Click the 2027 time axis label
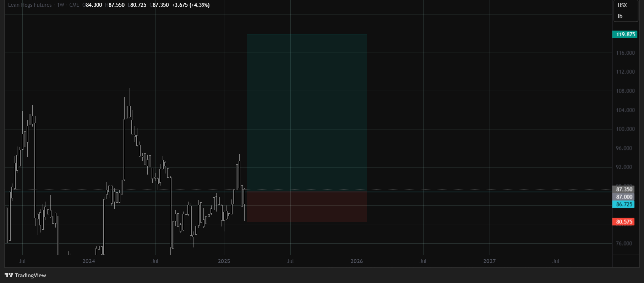Screen dimensions: 644x283 click(x=490, y=261)
